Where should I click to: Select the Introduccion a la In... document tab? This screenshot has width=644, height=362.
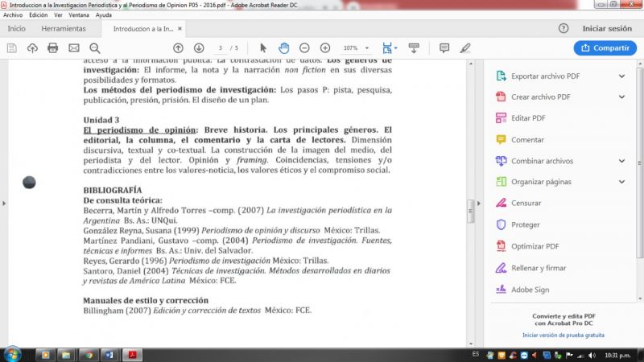143,29
